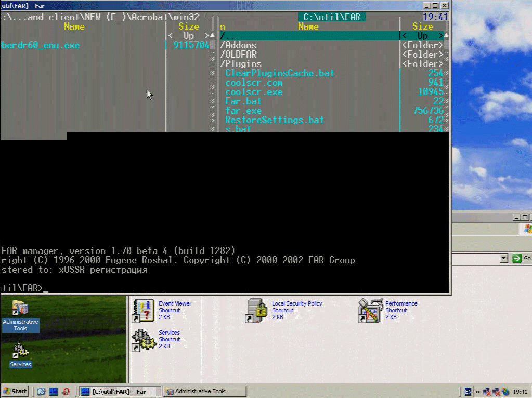The width and height of the screenshot is (532, 398).
Task: Select Far.bat file
Action: [243, 101]
